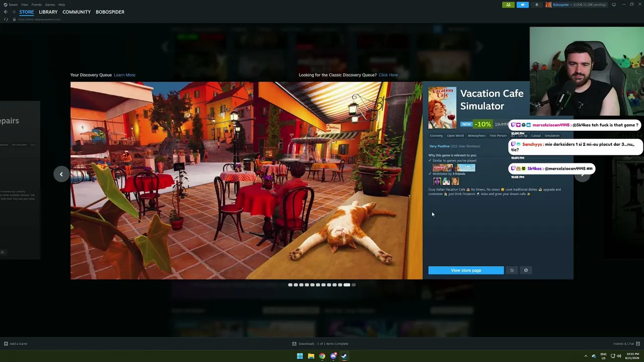Image resolution: width=644 pixels, height=362 pixels.
Task: Open the green friends activity button
Action: click(508, 5)
